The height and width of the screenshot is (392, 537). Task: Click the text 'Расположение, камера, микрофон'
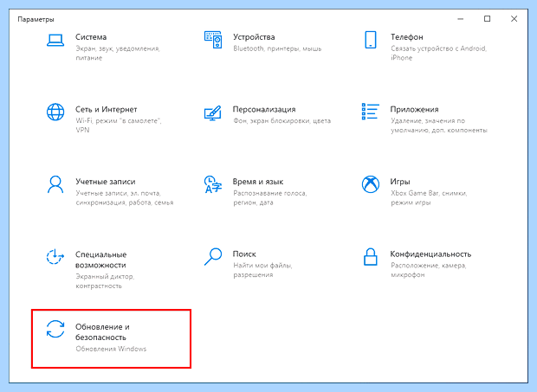[429, 270]
